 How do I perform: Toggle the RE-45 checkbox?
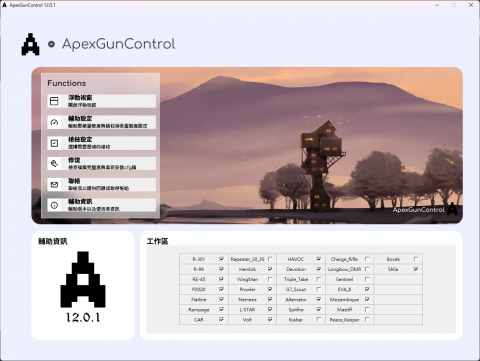pyautogui.click(x=221, y=279)
